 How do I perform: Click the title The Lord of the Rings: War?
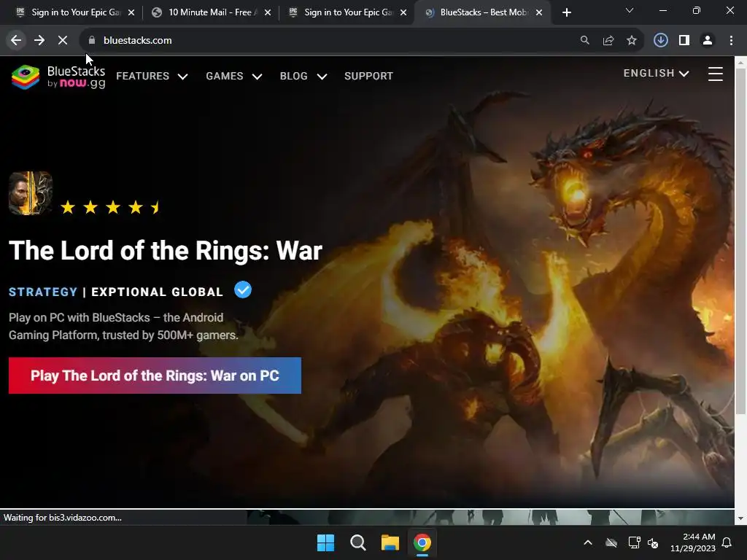(166, 251)
